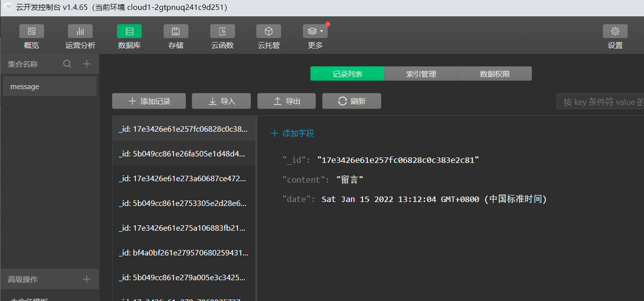Image resolution: width=644 pixels, height=301 pixels.
Task: Select record _id 5b049cc861e279a005e3c3425
Action: 184,277
